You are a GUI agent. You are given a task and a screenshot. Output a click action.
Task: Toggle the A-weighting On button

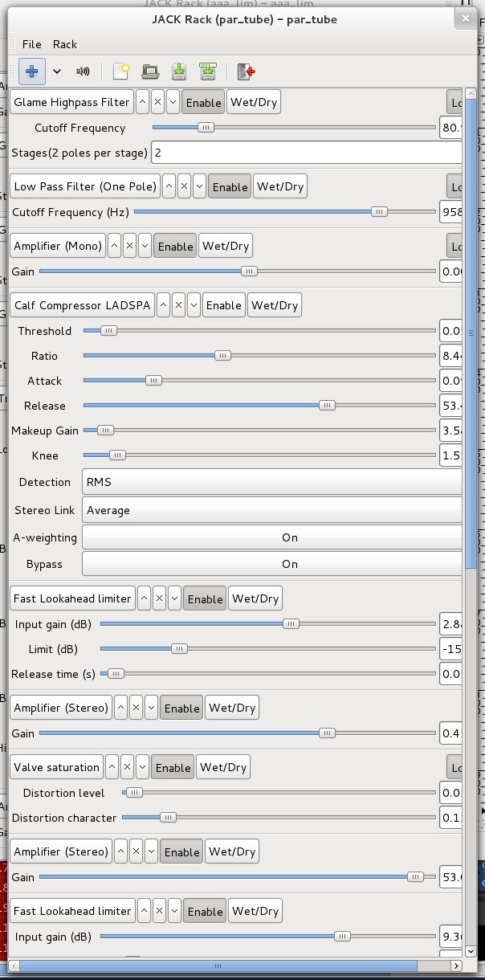click(x=272, y=537)
